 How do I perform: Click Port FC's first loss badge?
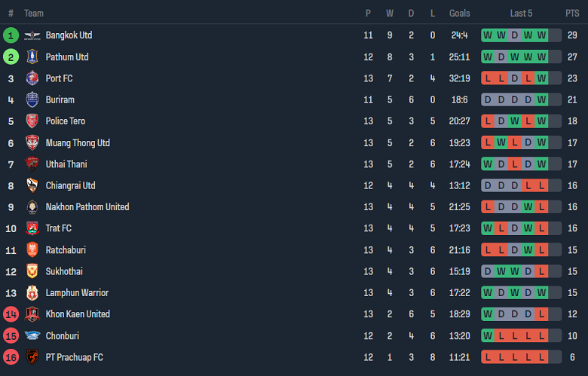pos(487,78)
